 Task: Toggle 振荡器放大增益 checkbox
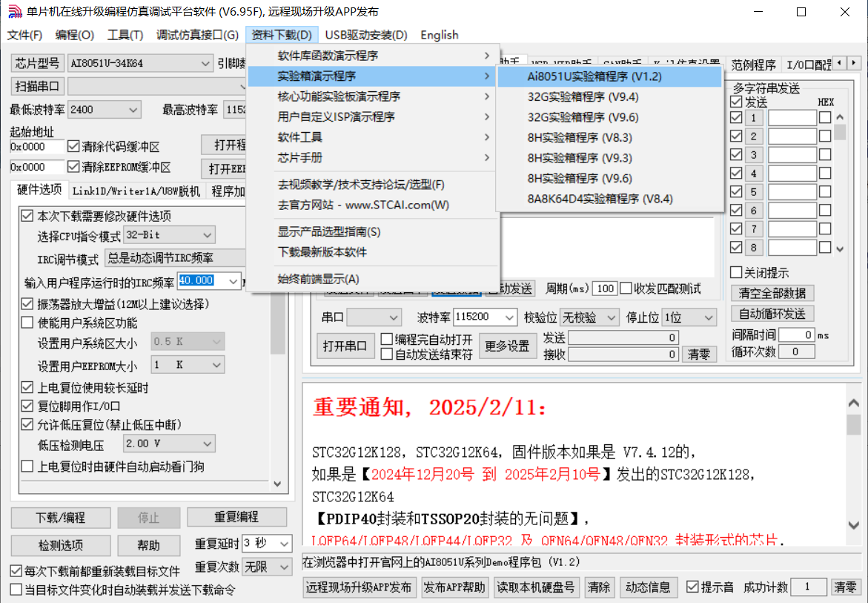tap(27, 303)
